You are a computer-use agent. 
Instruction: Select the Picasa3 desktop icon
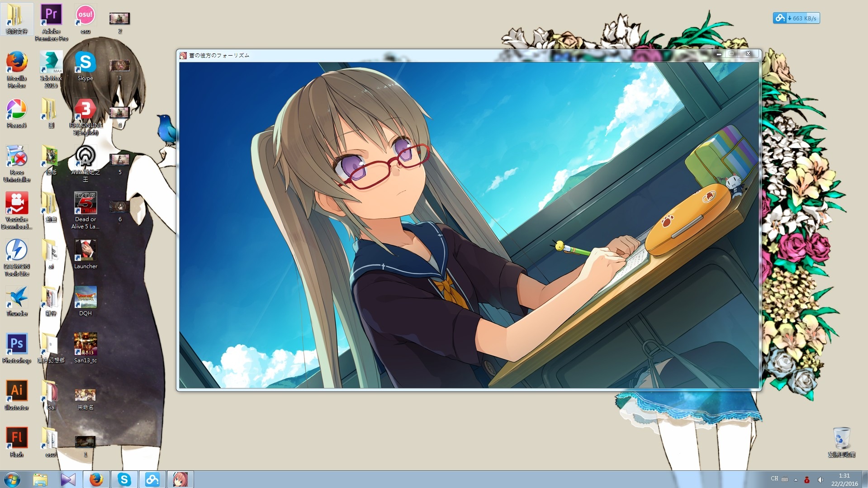point(17,110)
